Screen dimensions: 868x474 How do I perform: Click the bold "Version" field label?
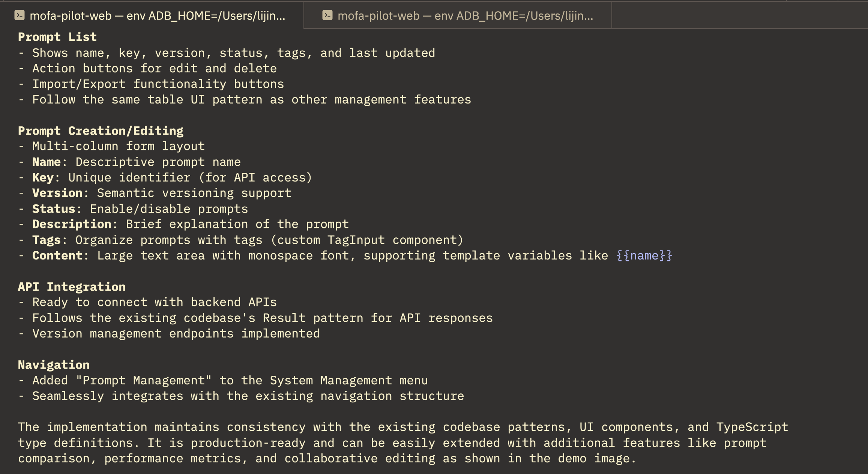57,193
